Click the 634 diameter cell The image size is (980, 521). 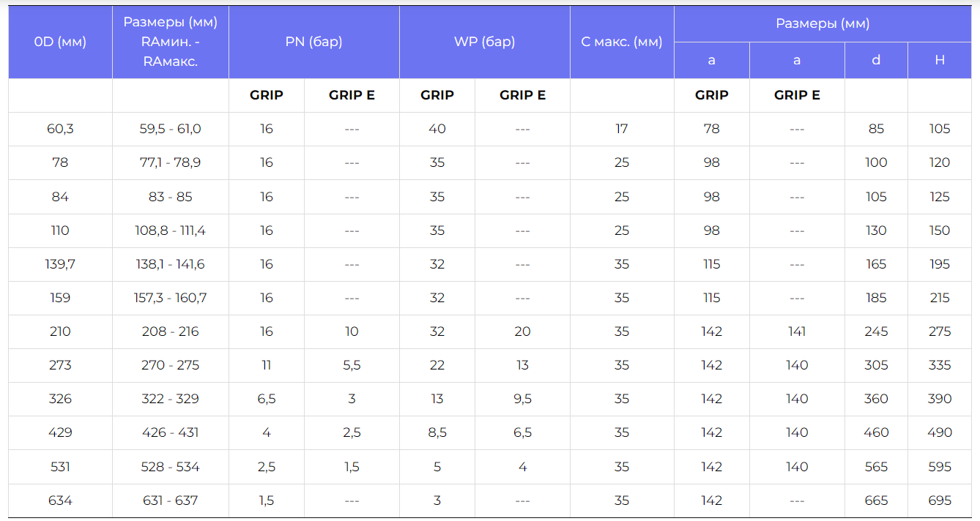tap(60, 501)
